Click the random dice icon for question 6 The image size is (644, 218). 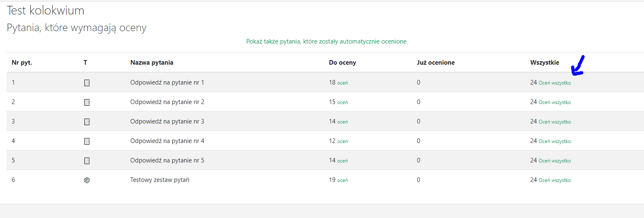point(87,180)
